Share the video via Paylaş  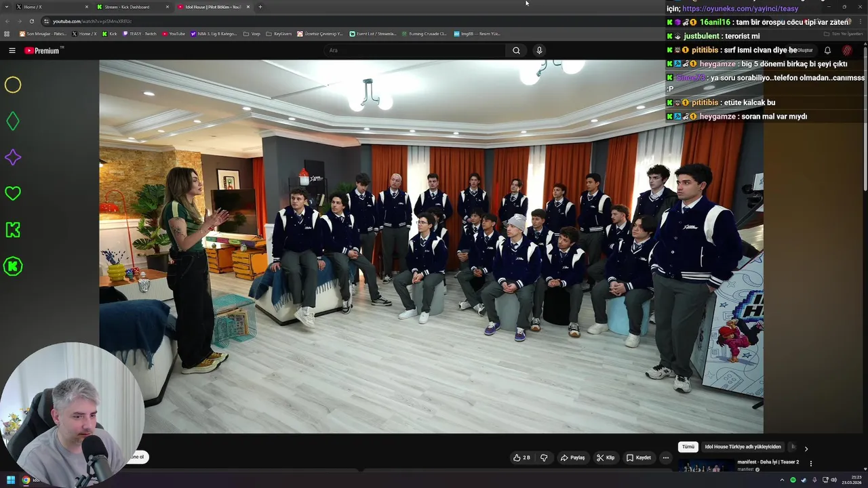(572, 457)
